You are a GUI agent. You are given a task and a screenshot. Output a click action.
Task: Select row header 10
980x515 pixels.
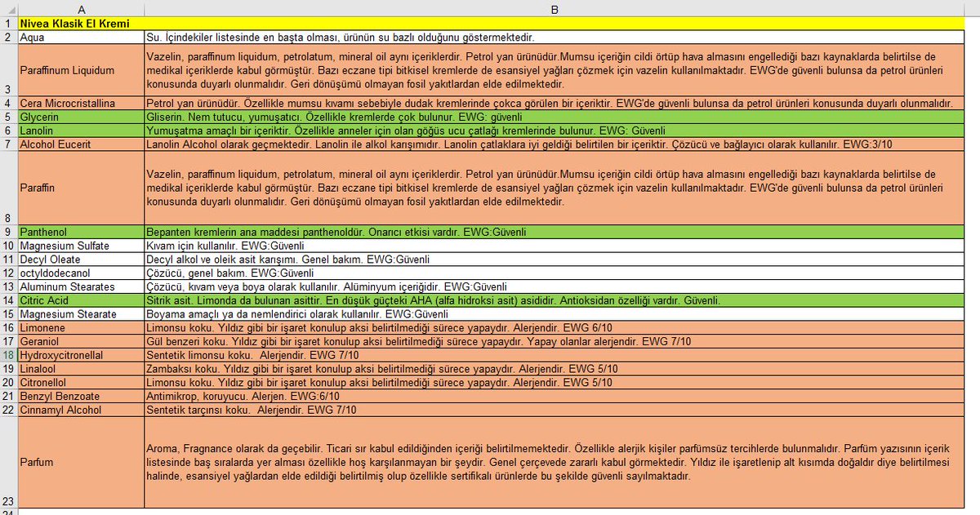pos(8,246)
